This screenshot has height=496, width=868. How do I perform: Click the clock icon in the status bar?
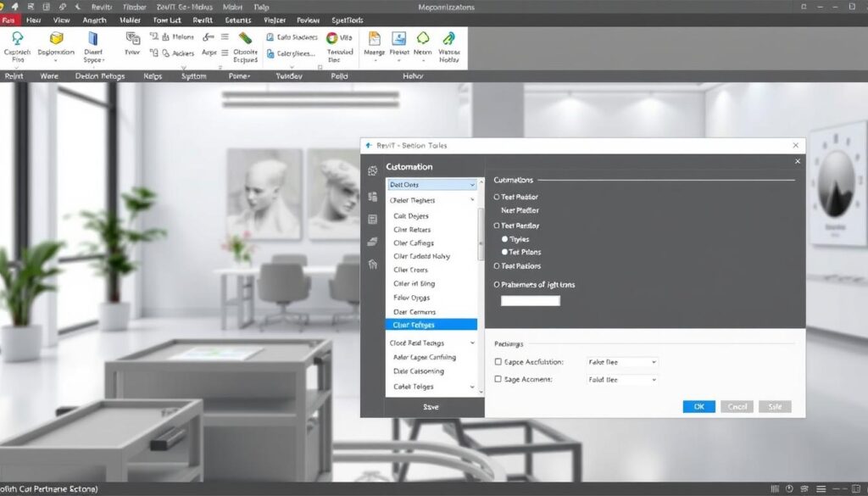(789, 489)
